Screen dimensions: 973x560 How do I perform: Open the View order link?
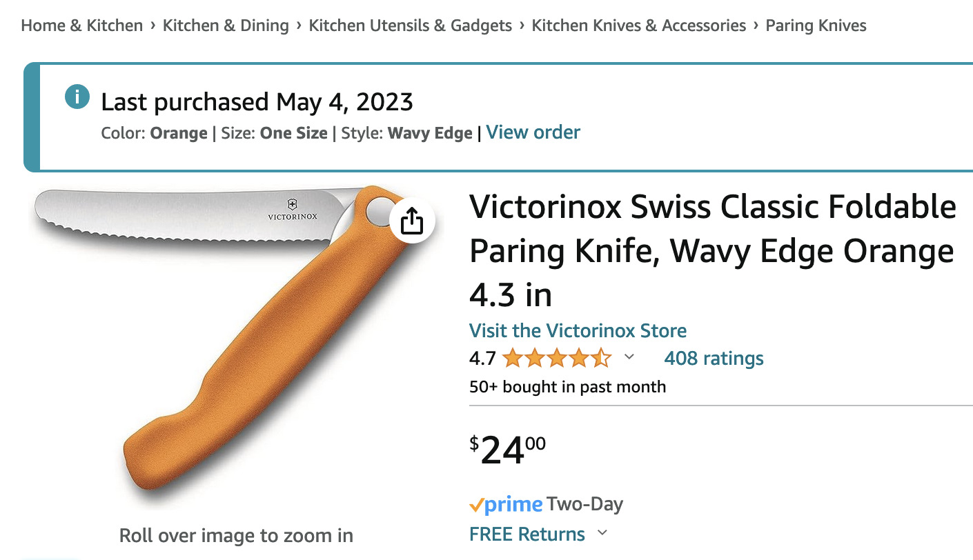tap(533, 132)
